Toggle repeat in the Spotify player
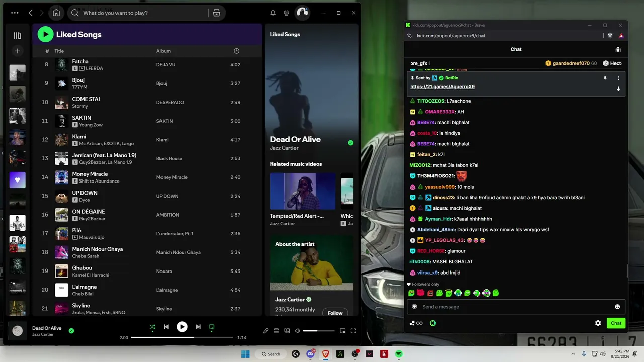644x362 pixels. click(x=212, y=327)
